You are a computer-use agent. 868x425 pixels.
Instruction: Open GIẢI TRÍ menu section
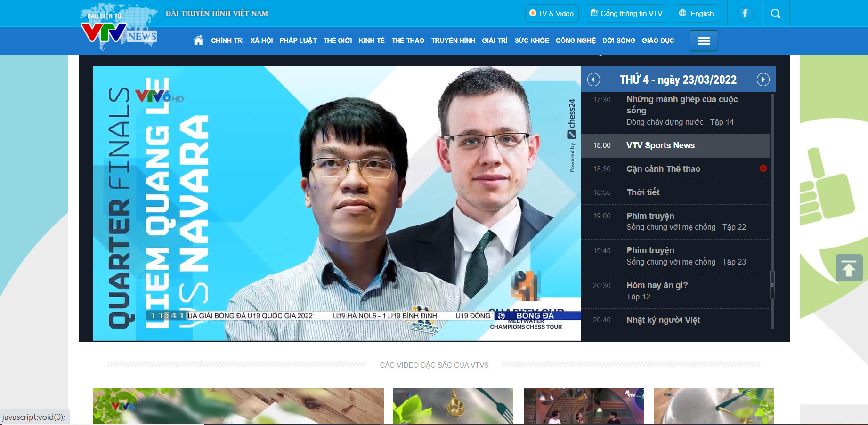tap(495, 40)
